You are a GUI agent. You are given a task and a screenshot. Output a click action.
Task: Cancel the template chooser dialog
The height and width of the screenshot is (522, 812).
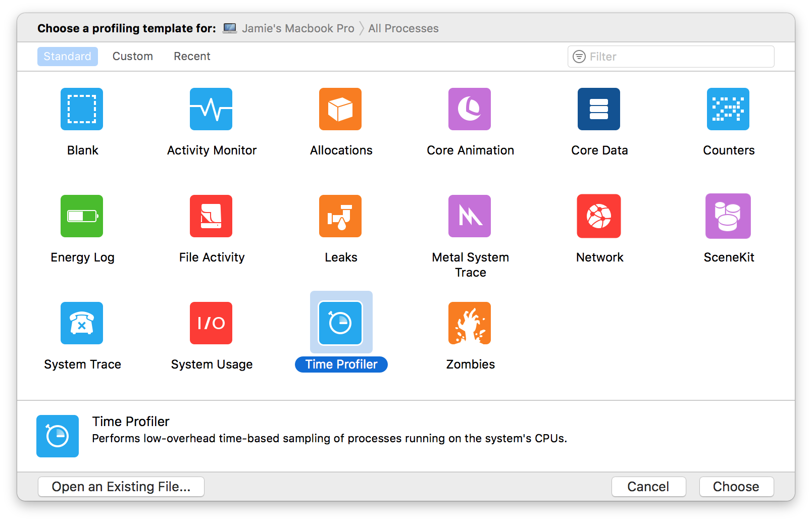[x=648, y=487]
